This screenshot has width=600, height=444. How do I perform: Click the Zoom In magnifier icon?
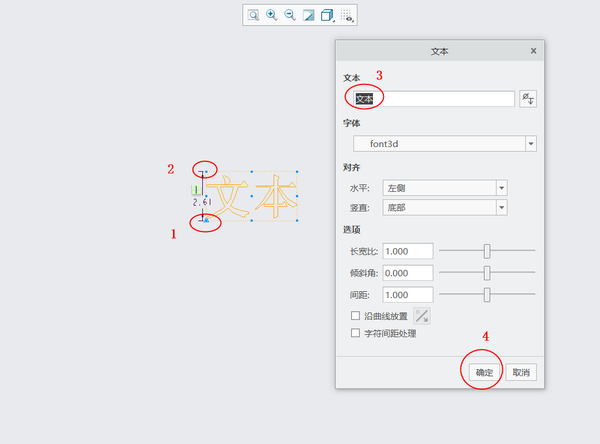pos(272,15)
